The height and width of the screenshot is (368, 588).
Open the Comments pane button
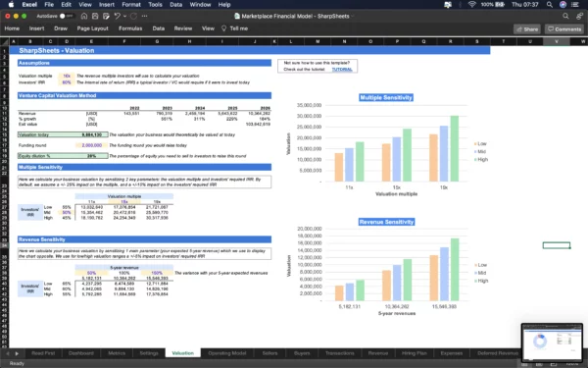click(x=564, y=29)
